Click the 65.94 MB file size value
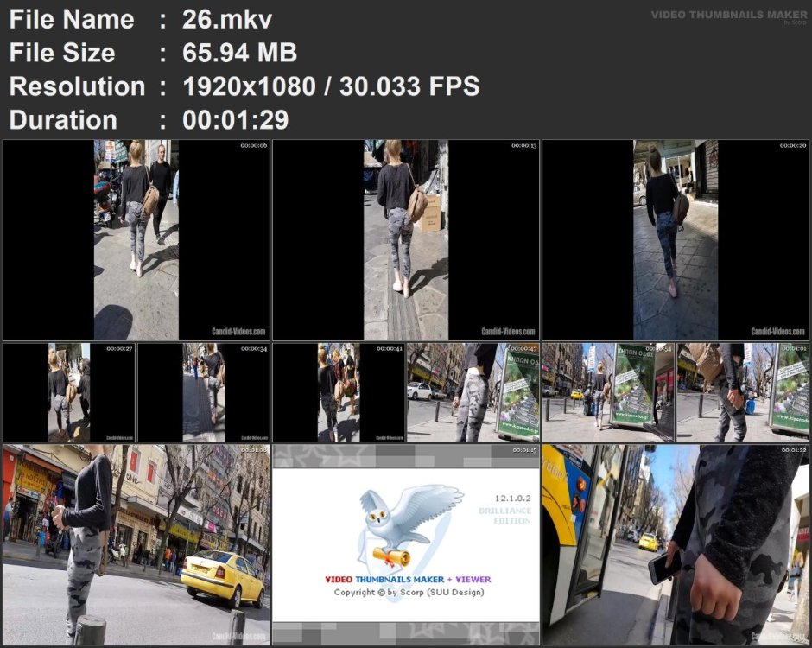Image resolution: width=812 pixels, height=648 pixels. click(x=239, y=53)
